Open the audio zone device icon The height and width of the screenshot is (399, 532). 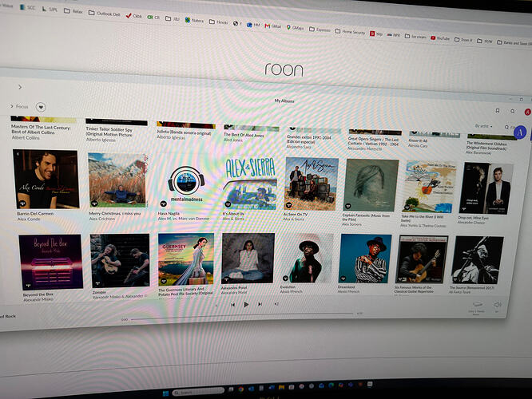(x=477, y=304)
